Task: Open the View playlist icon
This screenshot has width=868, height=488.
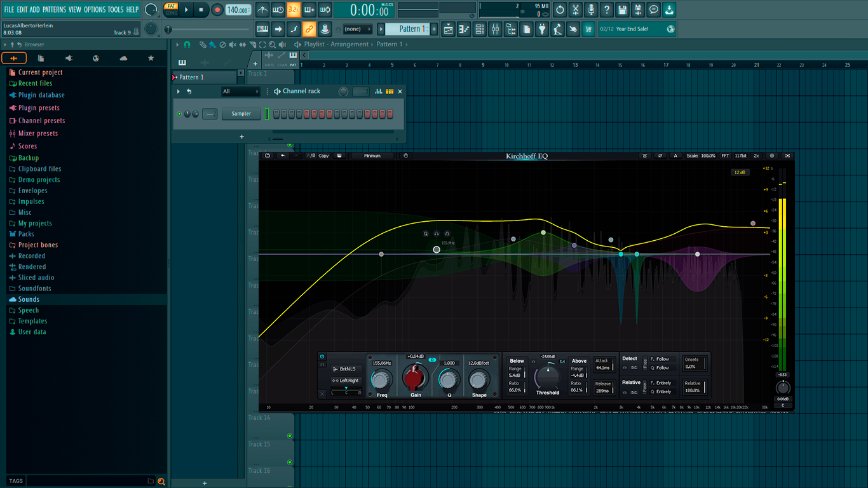Action: click(x=449, y=29)
